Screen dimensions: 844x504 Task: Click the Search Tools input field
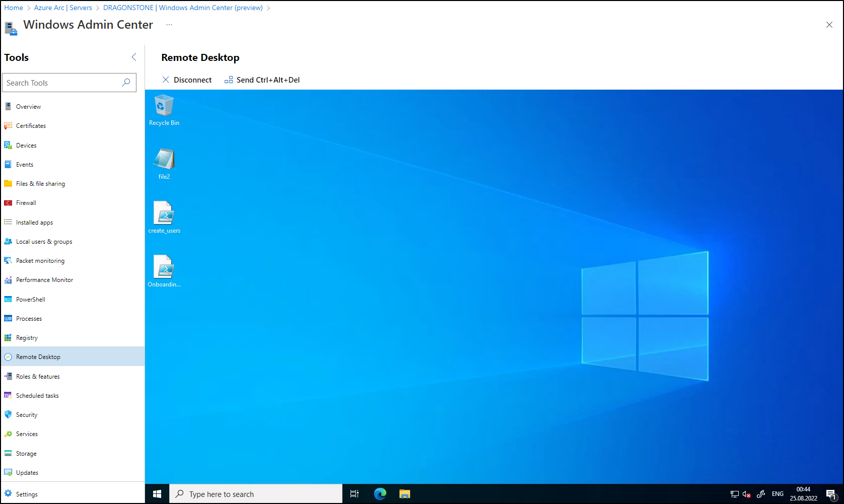click(x=69, y=83)
